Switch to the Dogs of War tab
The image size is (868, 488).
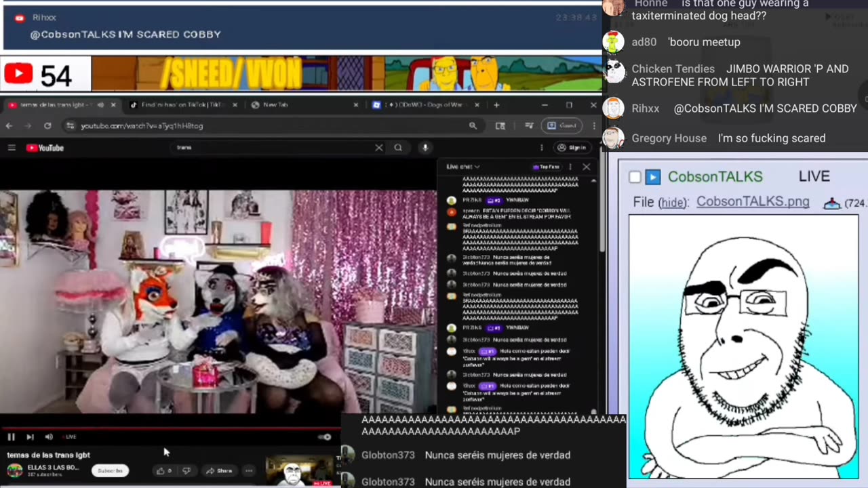[426, 105]
